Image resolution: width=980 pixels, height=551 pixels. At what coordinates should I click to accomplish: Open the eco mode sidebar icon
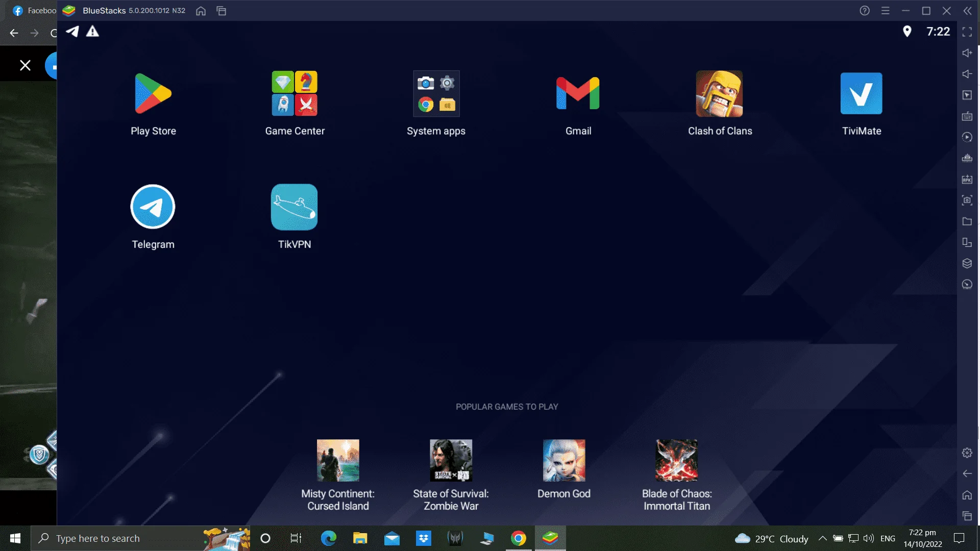pos(967,285)
